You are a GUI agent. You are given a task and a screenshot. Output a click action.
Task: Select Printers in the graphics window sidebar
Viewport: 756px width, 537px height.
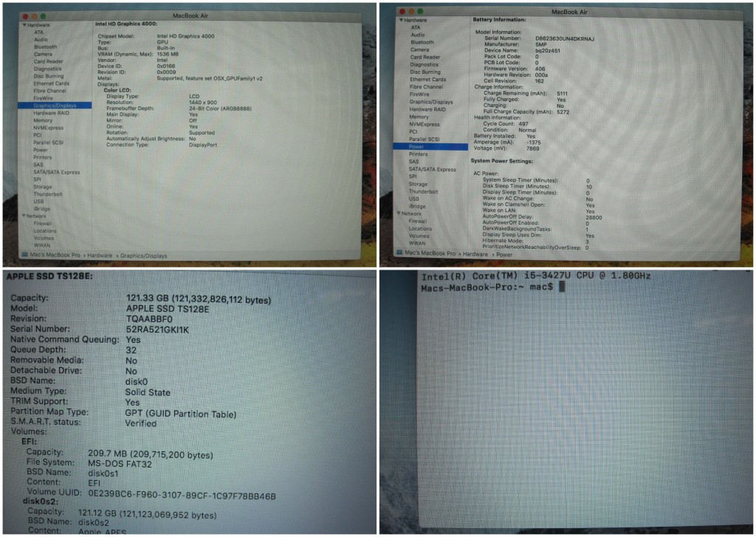point(42,157)
